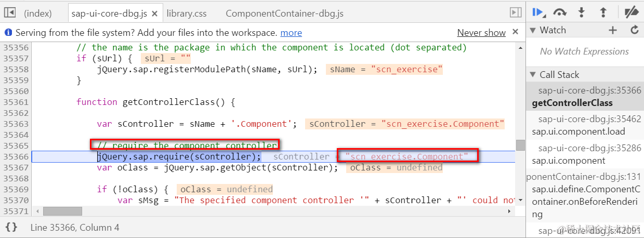Select getControllerClass call stack frame
This screenshot has width=644, height=238.
pyautogui.click(x=585, y=97)
